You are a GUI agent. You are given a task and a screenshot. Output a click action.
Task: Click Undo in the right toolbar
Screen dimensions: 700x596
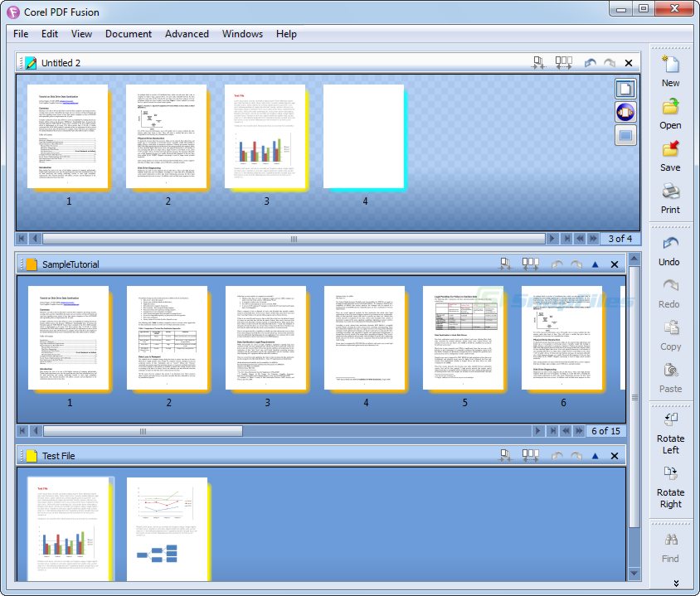tap(670, 244)
